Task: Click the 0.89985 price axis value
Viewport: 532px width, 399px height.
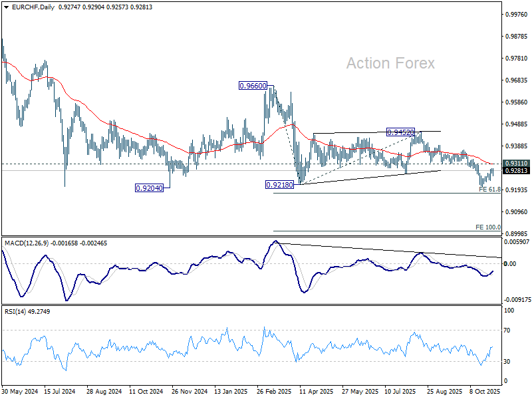Action: 517,234
